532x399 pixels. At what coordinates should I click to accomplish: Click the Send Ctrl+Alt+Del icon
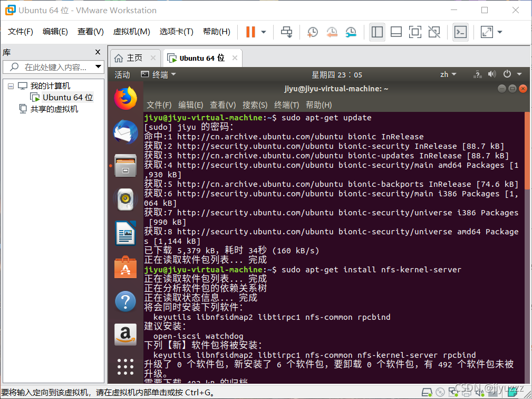click(287, 32)
